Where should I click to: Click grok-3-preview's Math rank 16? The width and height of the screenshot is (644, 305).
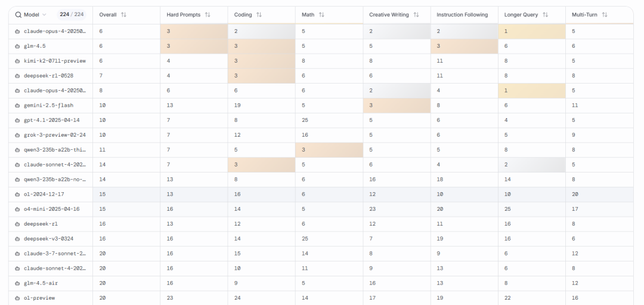(305, 135)
